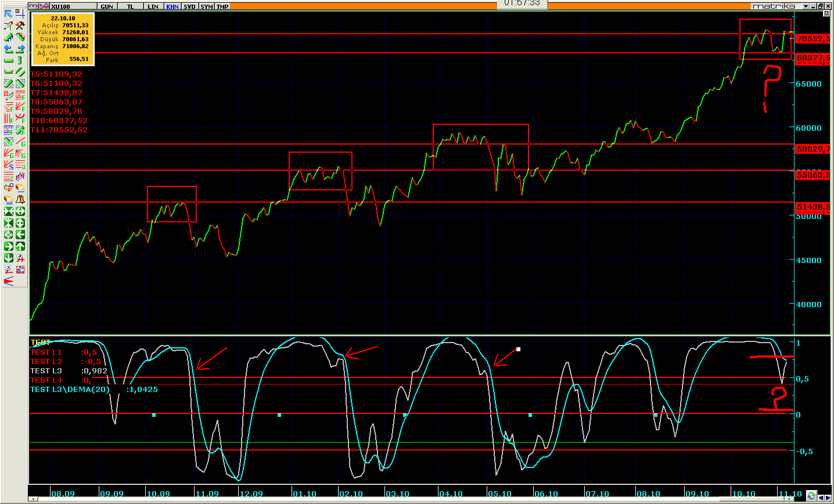Select the arrow pointer tool
834x504 pixels.
pos(9,14)
